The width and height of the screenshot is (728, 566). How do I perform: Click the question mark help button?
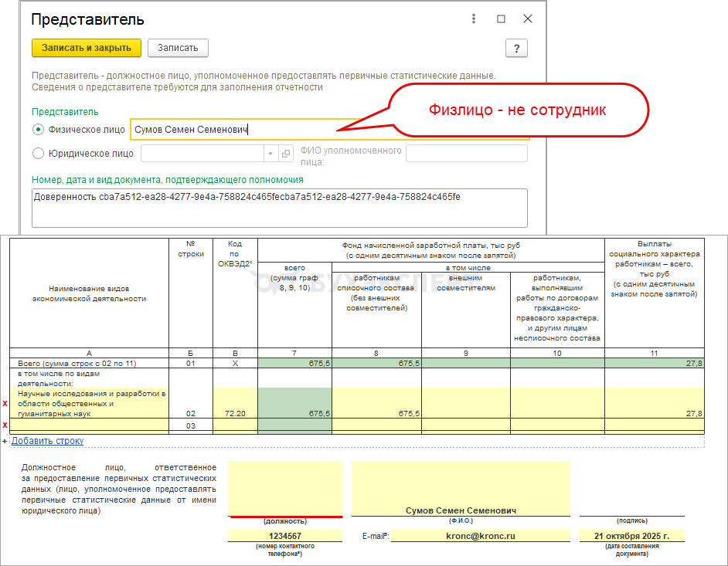pos(516,48)
